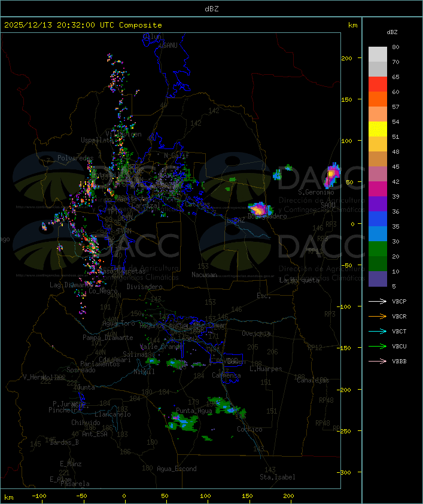Screen dimensions: 423x504
Task: Click the dBZ heading above the color legend
Action: pyautogui.click(x=392, y=32)
